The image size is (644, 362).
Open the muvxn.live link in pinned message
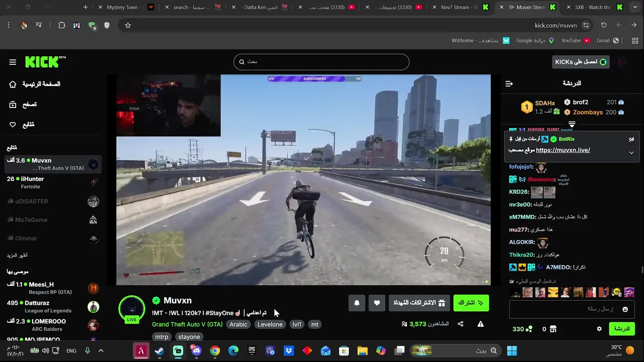pos(563,150)
